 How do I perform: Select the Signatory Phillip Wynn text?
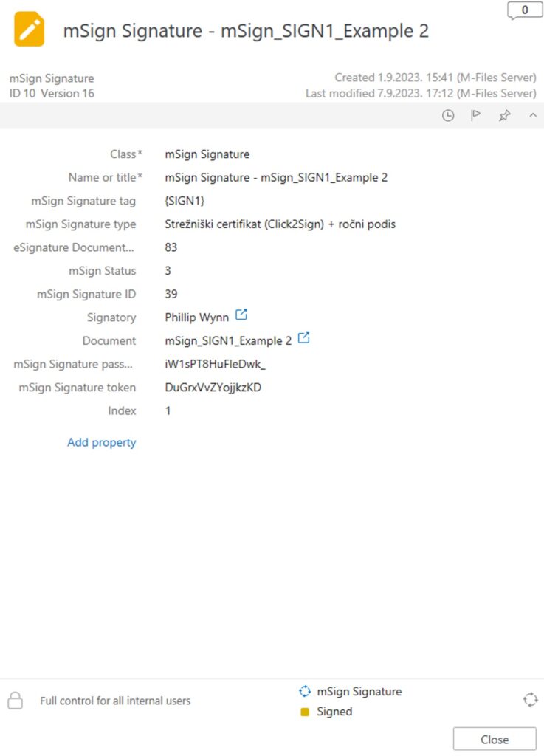(x=196, y=317)
